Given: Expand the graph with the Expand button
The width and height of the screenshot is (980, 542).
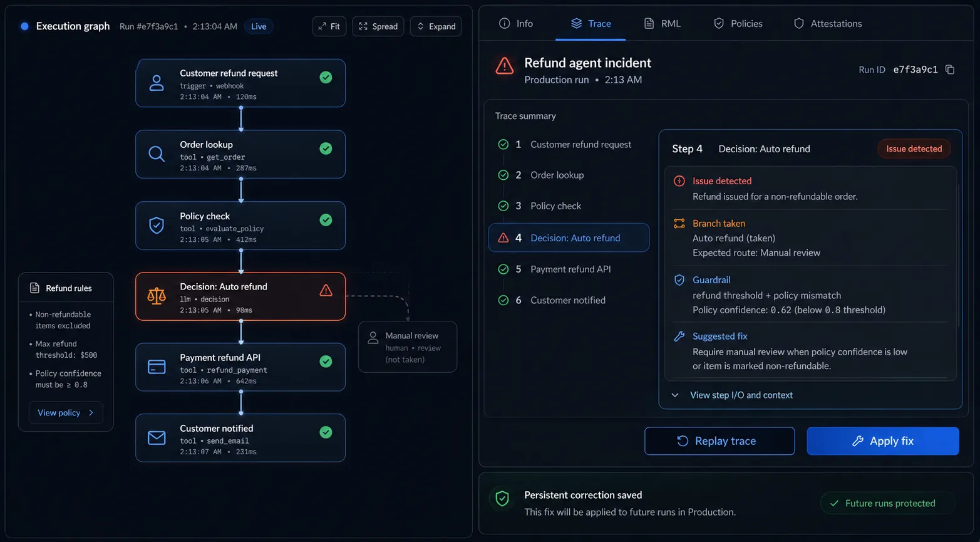Looking at the screenshot, I should pyautogui.click(x=436, y=26).
